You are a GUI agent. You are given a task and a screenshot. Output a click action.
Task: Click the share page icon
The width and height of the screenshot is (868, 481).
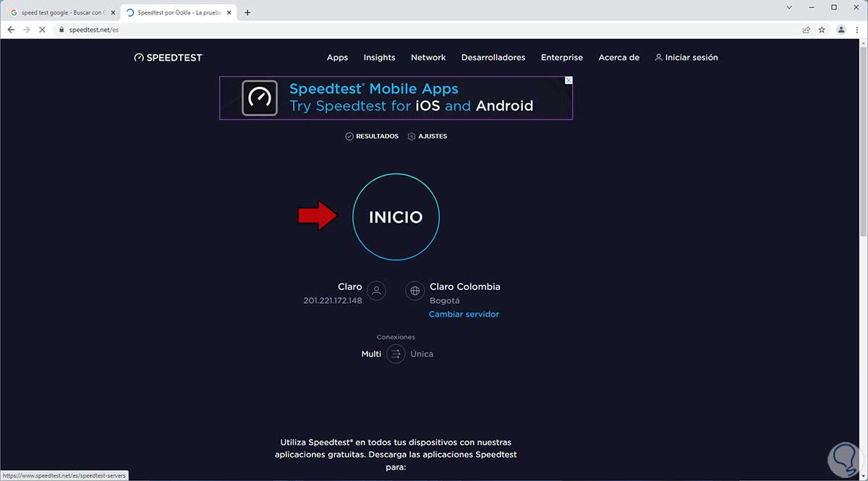click(806, 30)
